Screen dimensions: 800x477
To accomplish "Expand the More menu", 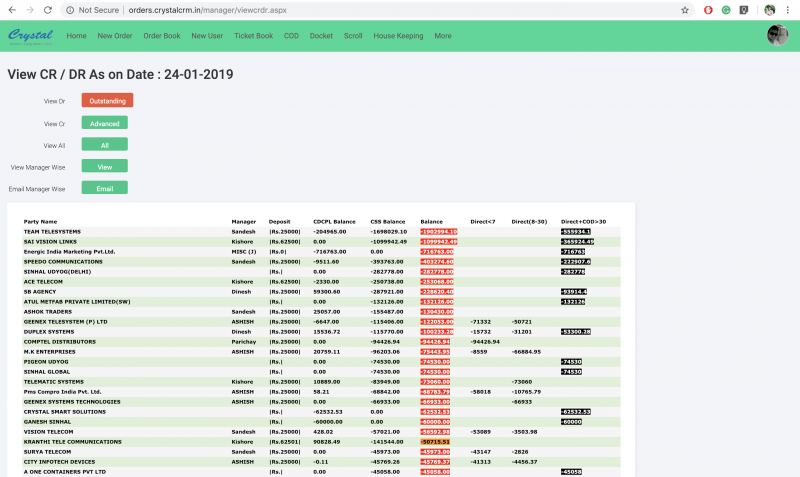I will coord(443,36).
